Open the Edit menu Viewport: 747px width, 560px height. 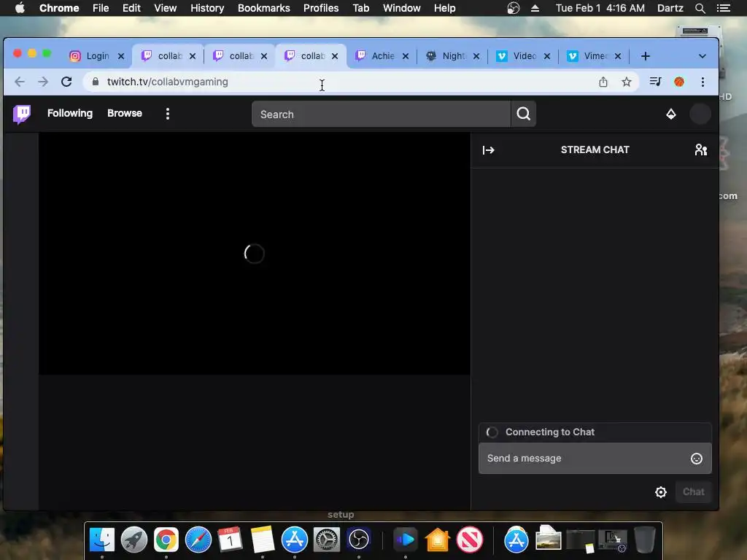pyautogui.click(x=131, y=8)
